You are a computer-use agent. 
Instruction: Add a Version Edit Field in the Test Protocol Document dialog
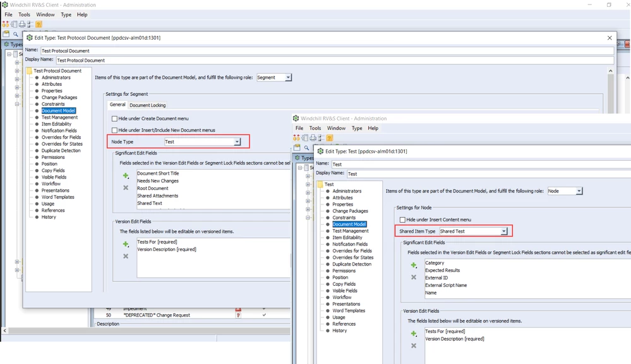tap(126, 244)
